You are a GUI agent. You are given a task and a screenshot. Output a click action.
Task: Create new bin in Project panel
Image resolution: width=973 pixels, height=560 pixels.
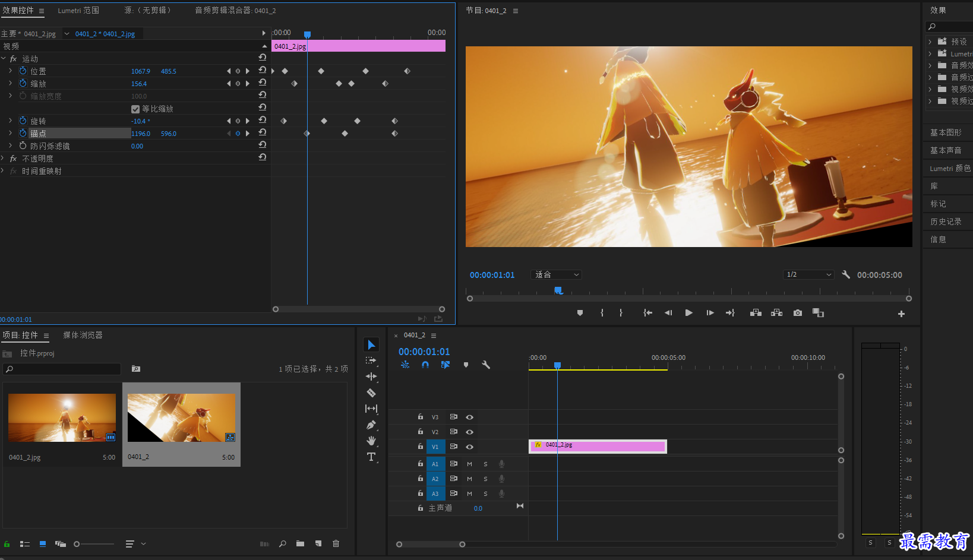point(300,543)
